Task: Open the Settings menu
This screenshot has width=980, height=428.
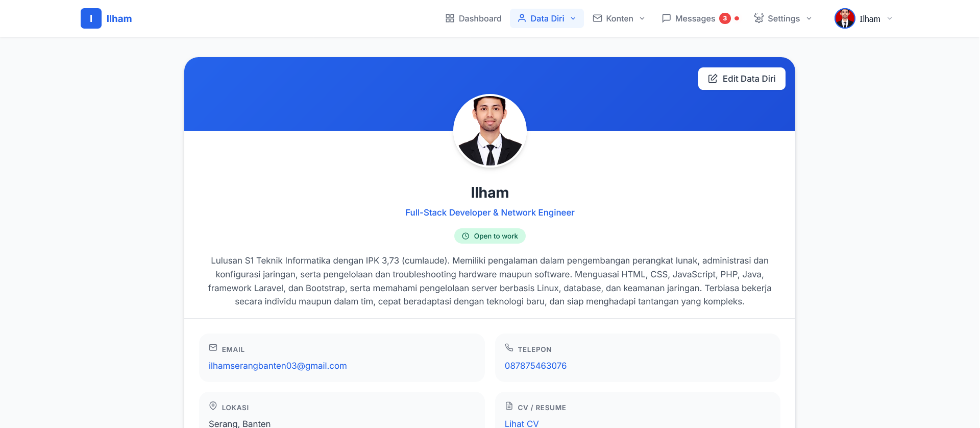Action: pos(783,18)
